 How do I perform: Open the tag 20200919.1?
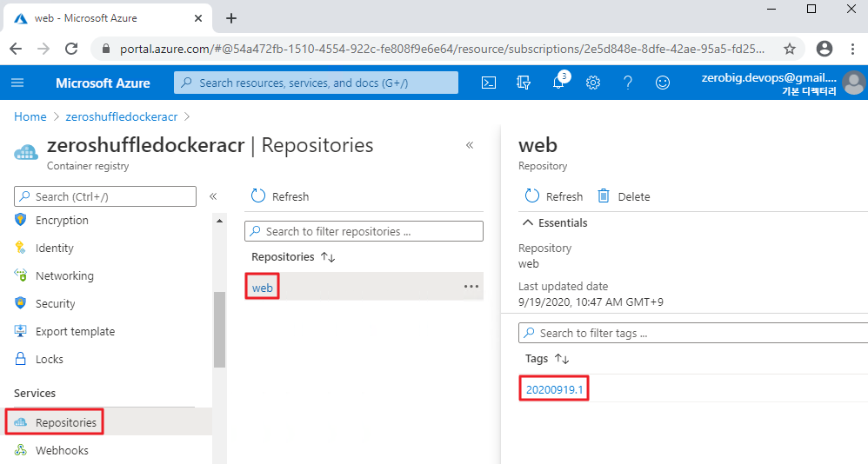[554, 389]
